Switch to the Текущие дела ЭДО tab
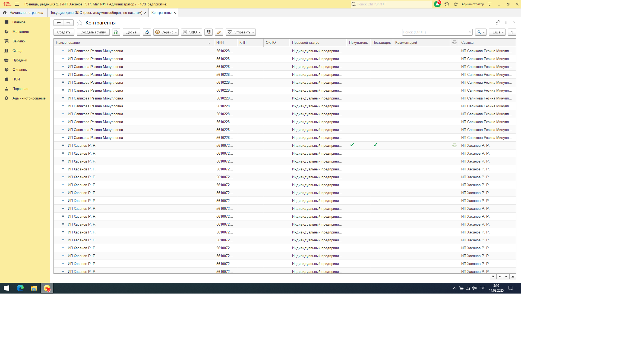The image size is (644, 343). [x=96, y=13]
